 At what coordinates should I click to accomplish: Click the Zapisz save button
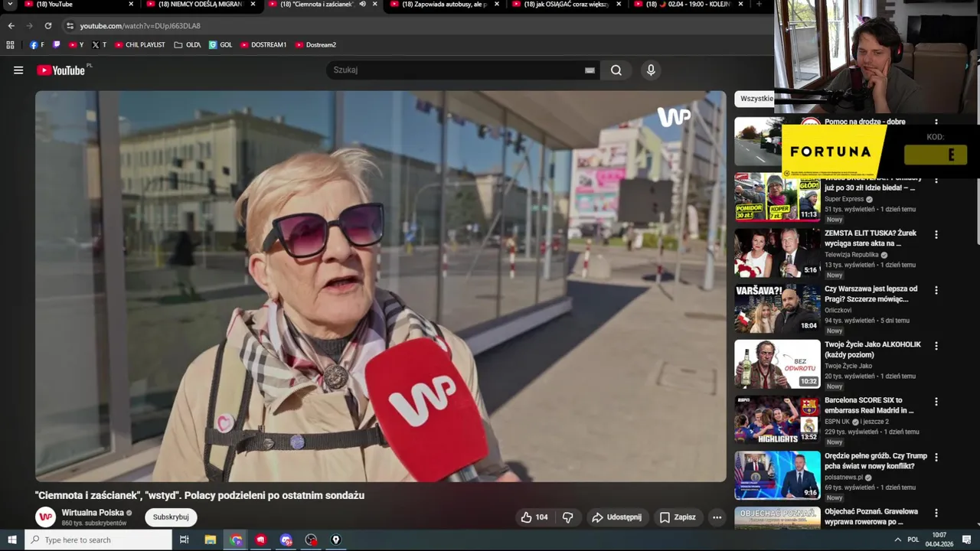(x=678, y=517)
